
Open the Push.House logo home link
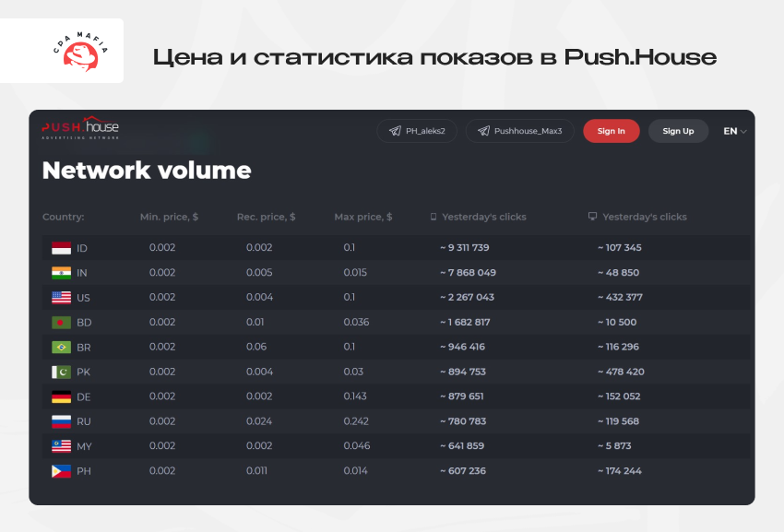(x=80, y=128)
